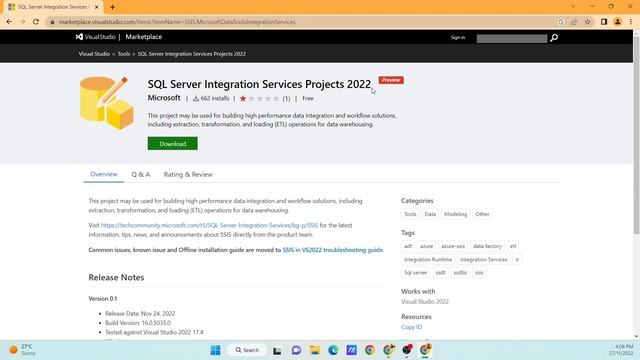Click the etl tag
Screen dimensions: 640x360
click(x=513, y=246)
